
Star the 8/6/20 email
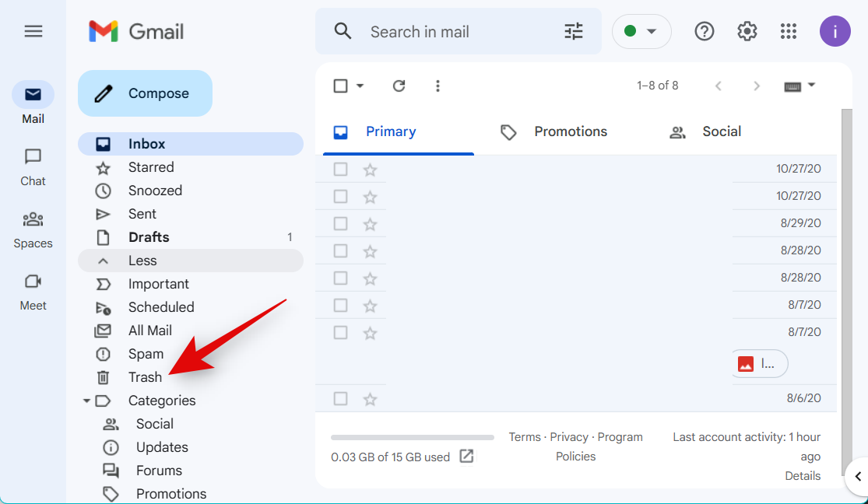tap(370, 399)
